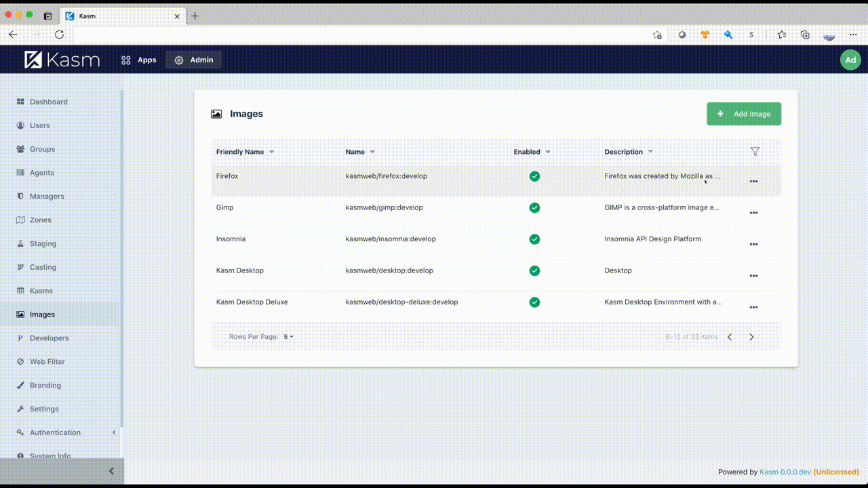This screenshot has height=488, width=868.
Task: Select Managers in the sidebar
Action: [x=47, y=197]
